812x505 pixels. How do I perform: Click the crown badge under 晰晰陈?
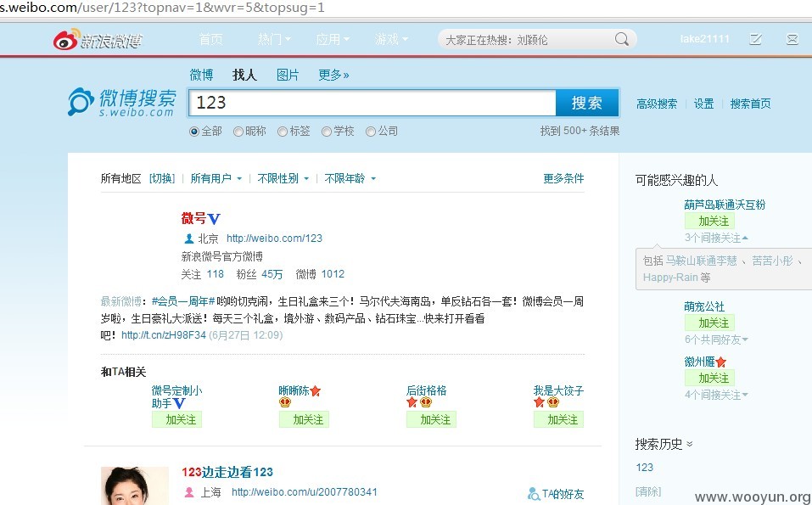click(285, 402)
